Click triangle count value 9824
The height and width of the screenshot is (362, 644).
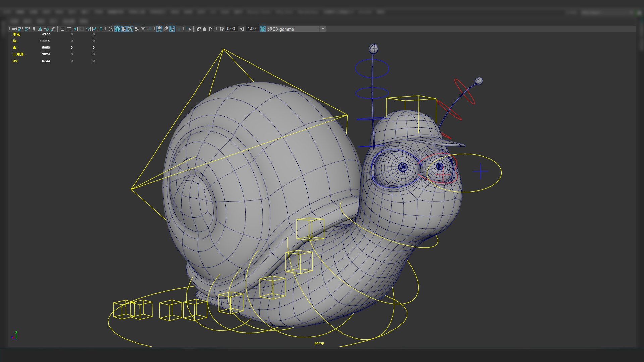pyautogui.click(x=46, y=54)
